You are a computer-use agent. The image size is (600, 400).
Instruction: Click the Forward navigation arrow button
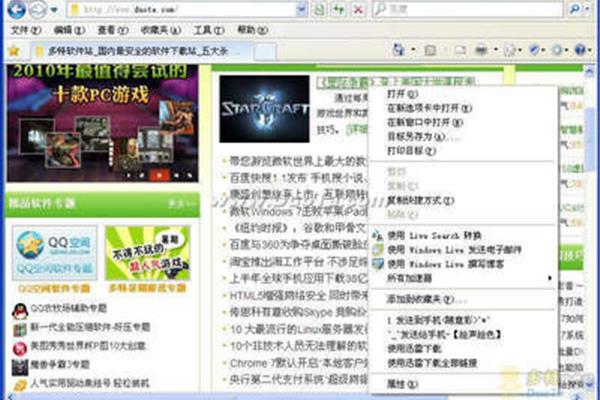(x=38, y=10)
